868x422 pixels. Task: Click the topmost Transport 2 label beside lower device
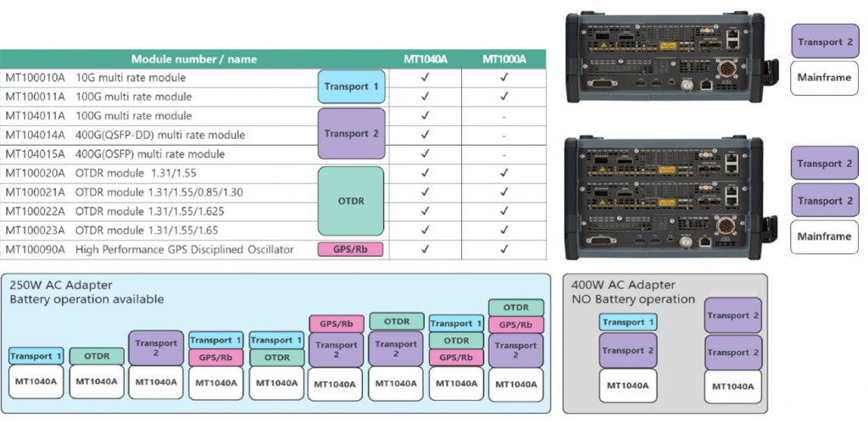click(x=825, y=164)
